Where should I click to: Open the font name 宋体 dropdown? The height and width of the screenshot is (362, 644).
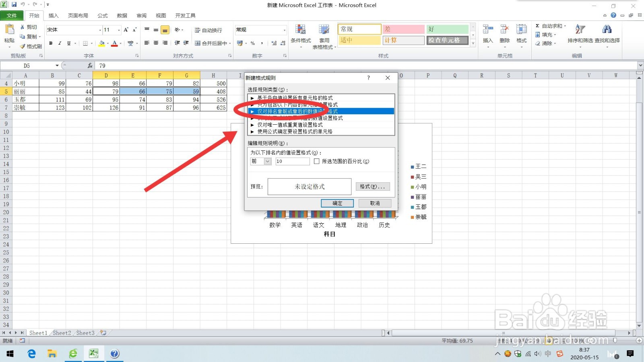point(100,30)
